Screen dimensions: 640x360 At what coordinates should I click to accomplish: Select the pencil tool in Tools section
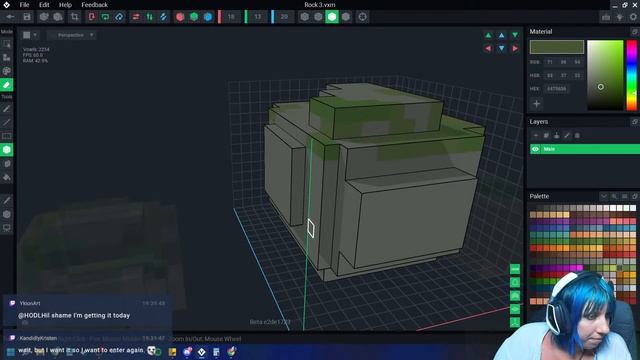pyautogui.click(x=7, y=109)
